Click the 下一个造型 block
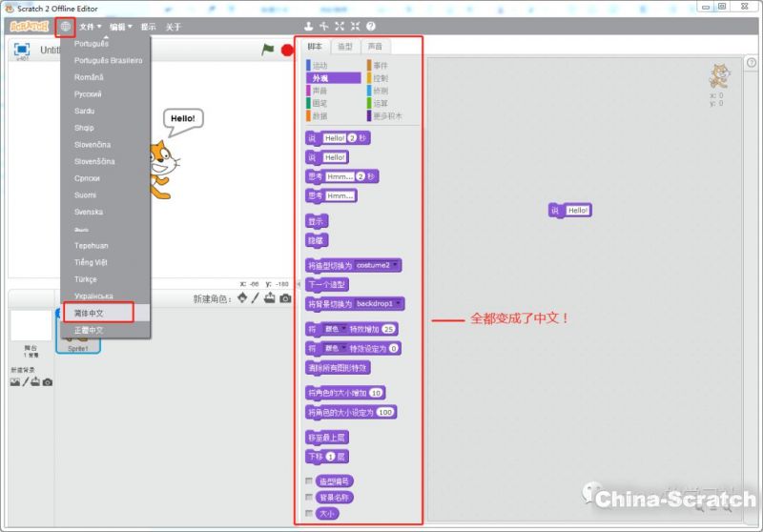This screenshot has height=532, width=763. click(x=327, y=284)
